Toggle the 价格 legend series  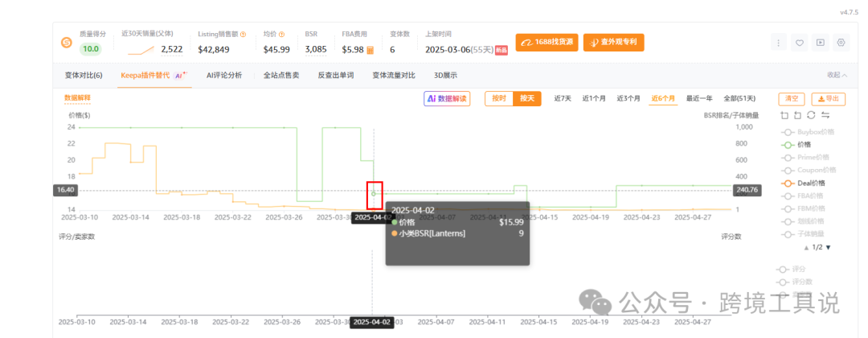796,145
